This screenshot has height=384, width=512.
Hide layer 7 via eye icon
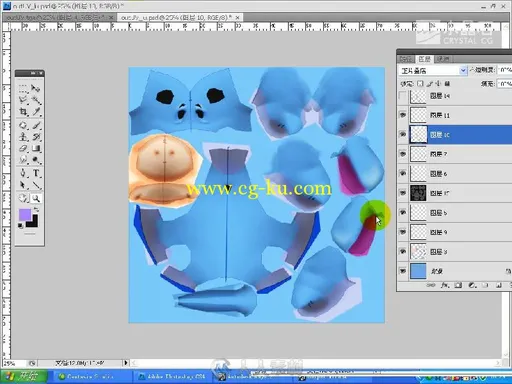click(x=403, y=154)
